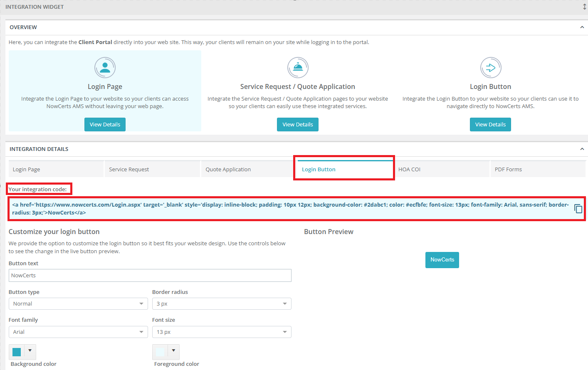Image resolution: width=588 pixels, height=370 pixels.
Task: Go to the HOA COI tab
Action: [x=442, y=169]
